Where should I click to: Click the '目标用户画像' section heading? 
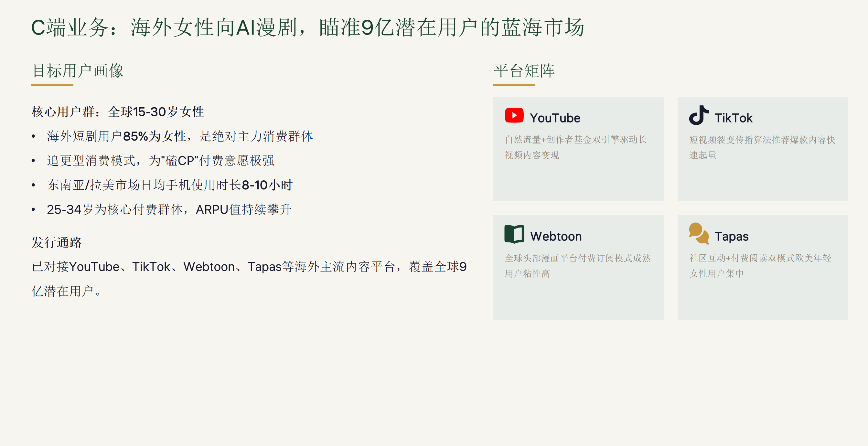78,71
